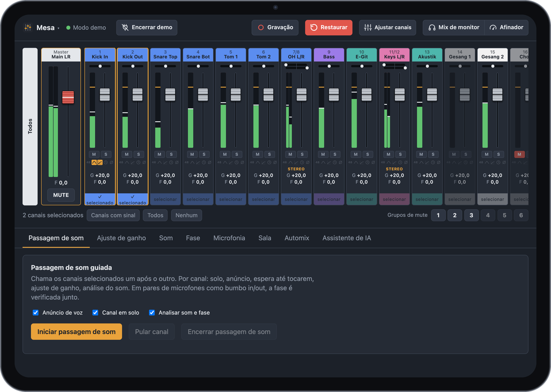Image resolution: width=551 pixels, height=392 pixels.
Task: Open the Kick Out EQ curve icon
Action: pos(127,163)
